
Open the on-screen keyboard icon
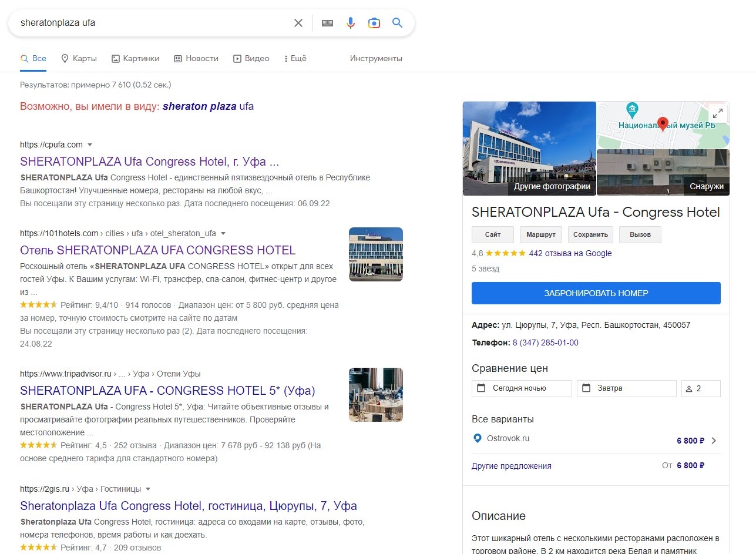pyautogui.click(x=328, y=23)
